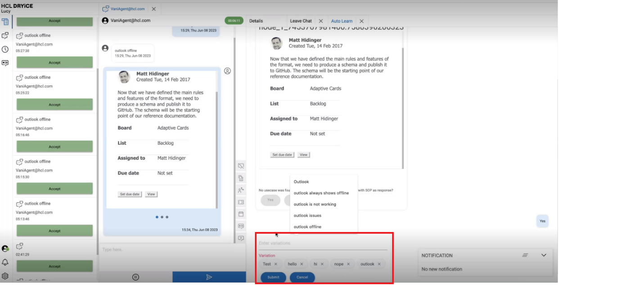The height and width of the screenshot is (306, 644).
Task: Click the Auto Learn card scrollbar
Action: pos(402,108)
